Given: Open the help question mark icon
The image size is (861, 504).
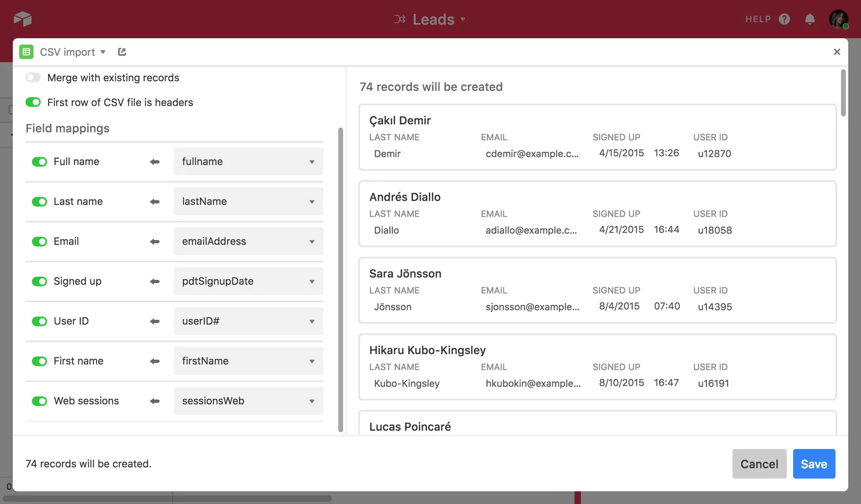Looking at the screenshot, I should [784, 19].
